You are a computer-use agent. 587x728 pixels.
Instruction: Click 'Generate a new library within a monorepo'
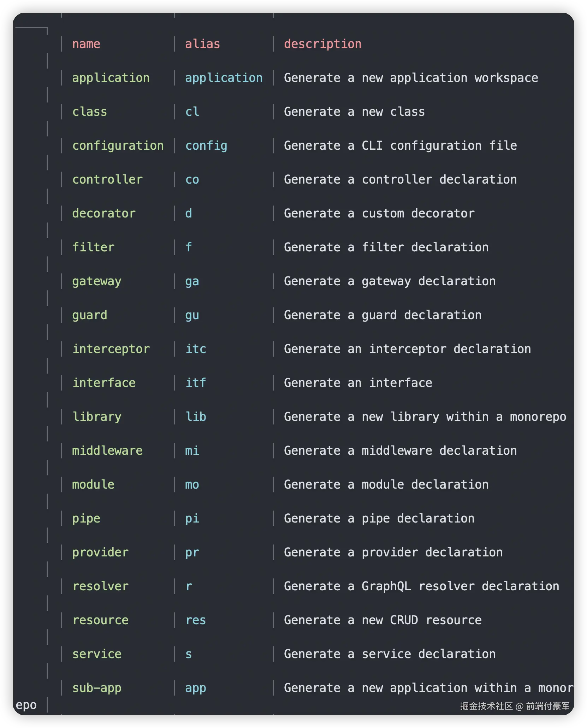[425, 417]
